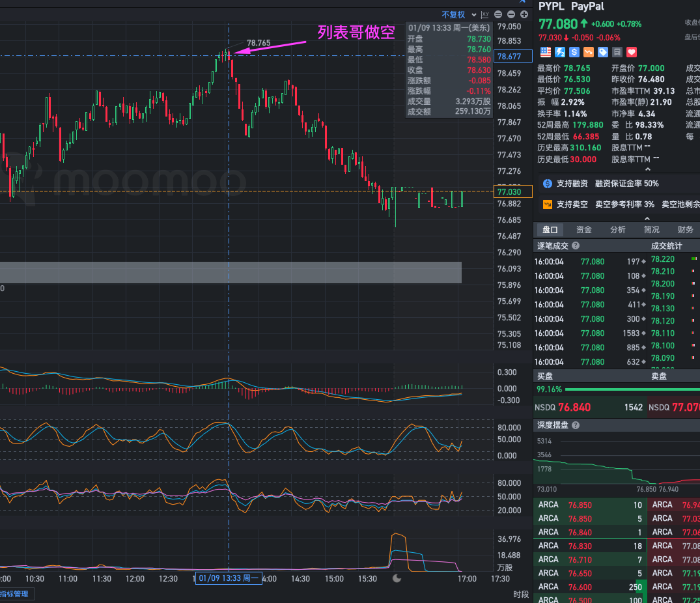This screenshot has height=603, width=700.
Task: Click diamond marker on the 1583 trade row
Action: coord(643,333)
